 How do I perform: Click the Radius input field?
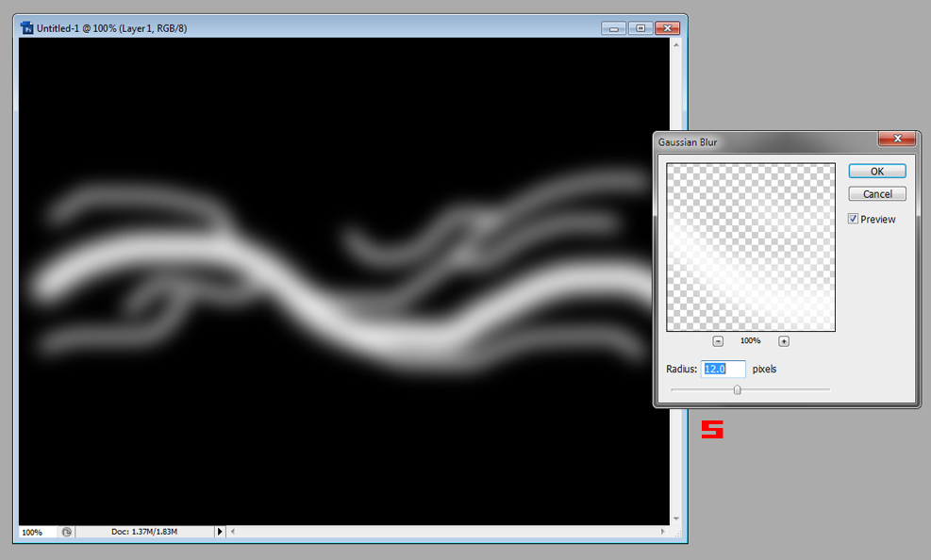click(x=723, y=369)
